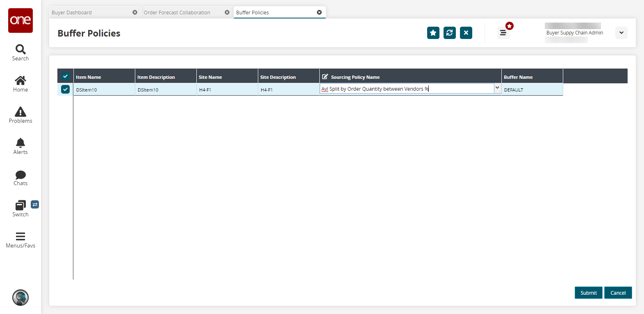Show Alerts notifications

click(x=20, y=147)
